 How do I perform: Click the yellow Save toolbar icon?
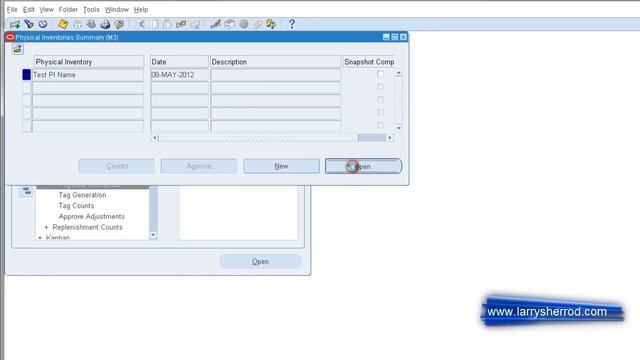coord(63,24)
